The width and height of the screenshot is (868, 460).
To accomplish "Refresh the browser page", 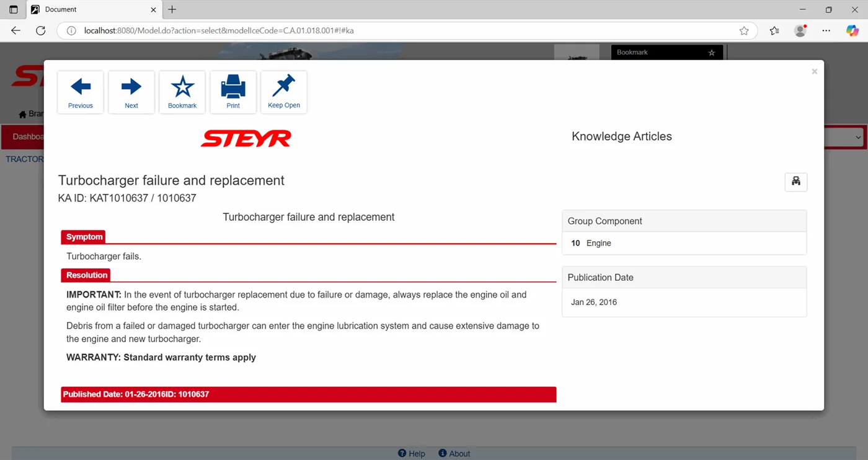I will pos(41,30).
